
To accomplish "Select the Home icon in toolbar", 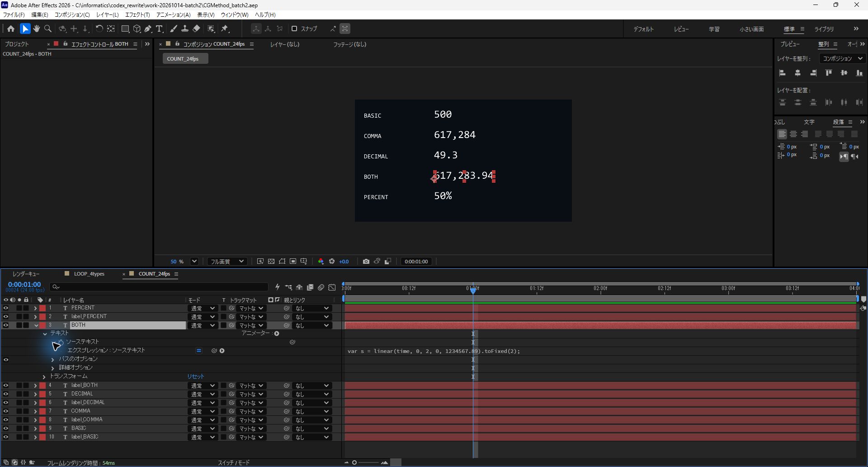I will (x=11, y=29).
